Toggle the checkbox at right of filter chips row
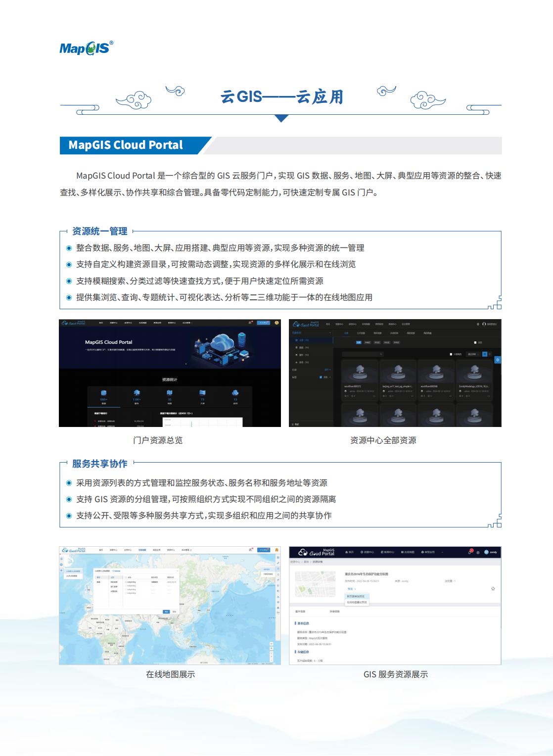 (475, 342)
